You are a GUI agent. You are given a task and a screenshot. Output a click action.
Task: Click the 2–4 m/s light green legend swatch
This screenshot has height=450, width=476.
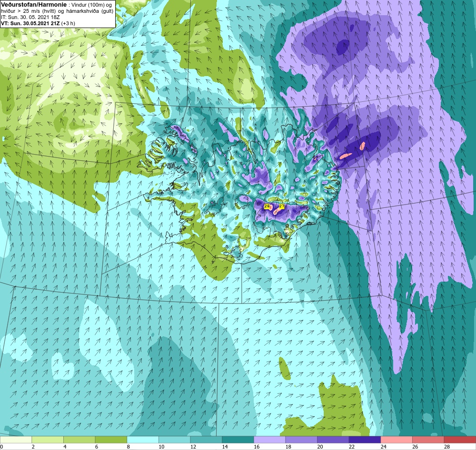point(48,440)
